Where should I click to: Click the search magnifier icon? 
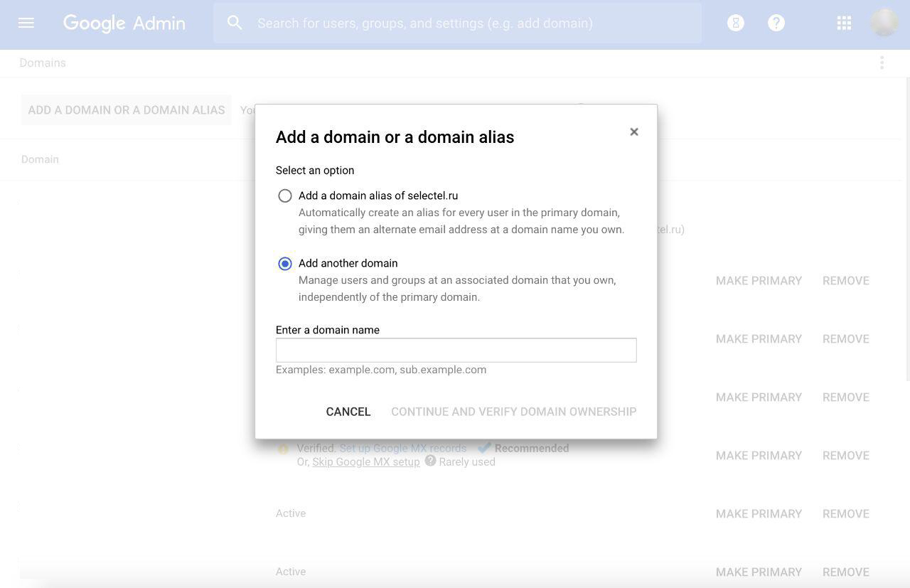(x=235, y=23)
